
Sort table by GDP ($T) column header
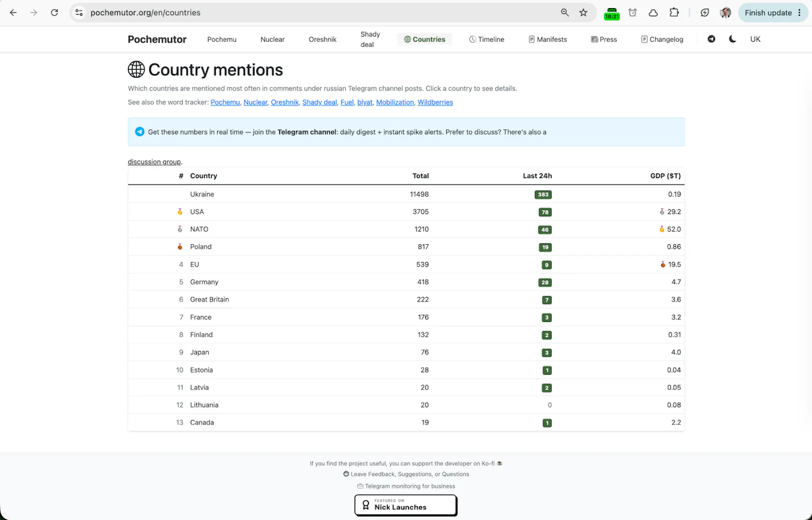(665, 176)
